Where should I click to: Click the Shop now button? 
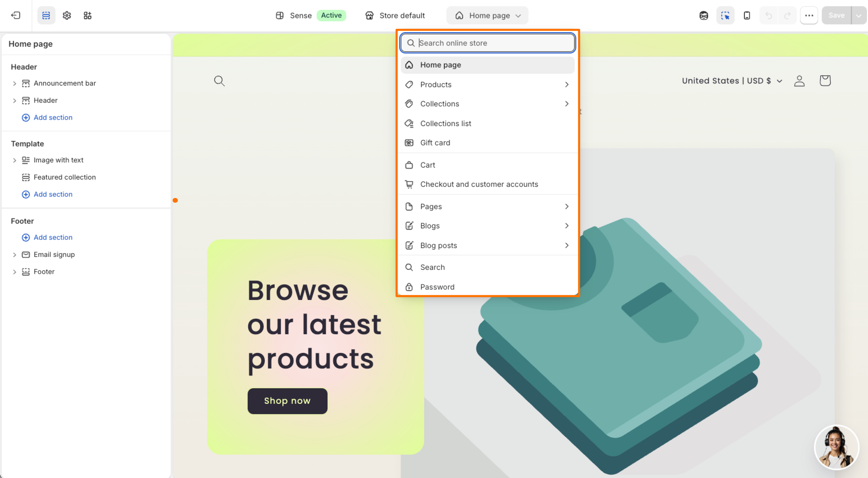(288, 401)
